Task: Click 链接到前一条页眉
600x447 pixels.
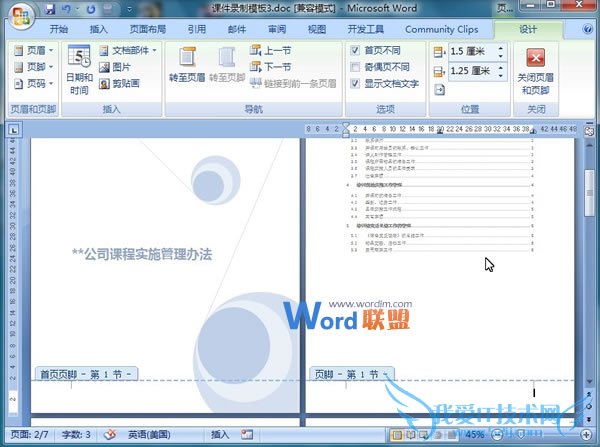Action: point(293,83)
